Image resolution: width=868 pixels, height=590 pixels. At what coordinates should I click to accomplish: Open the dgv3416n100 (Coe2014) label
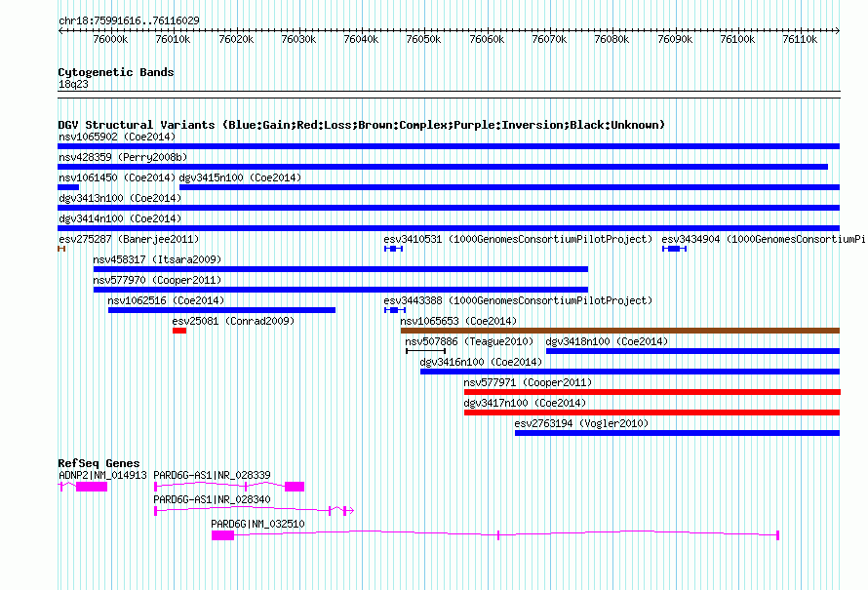[481, 362]
